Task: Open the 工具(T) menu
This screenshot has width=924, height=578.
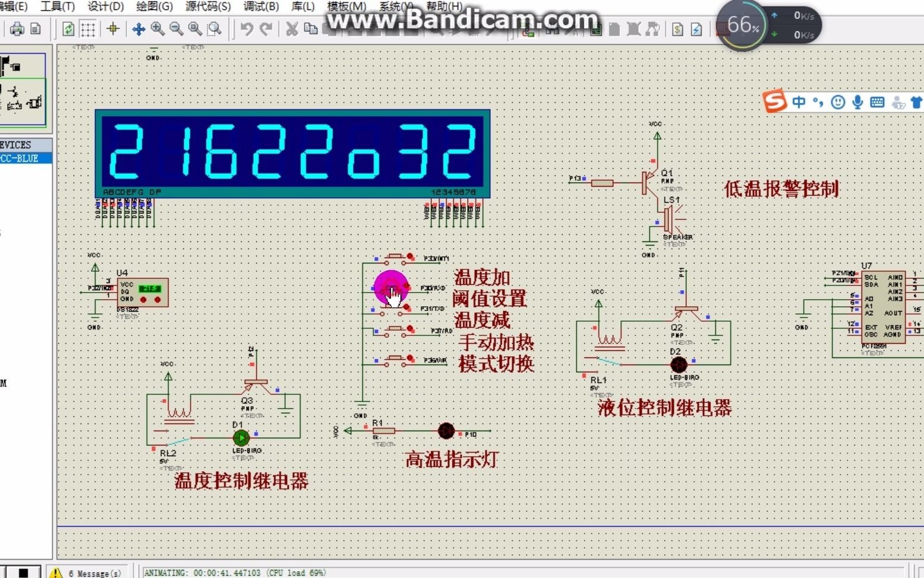Action: [x=58, y=7]
